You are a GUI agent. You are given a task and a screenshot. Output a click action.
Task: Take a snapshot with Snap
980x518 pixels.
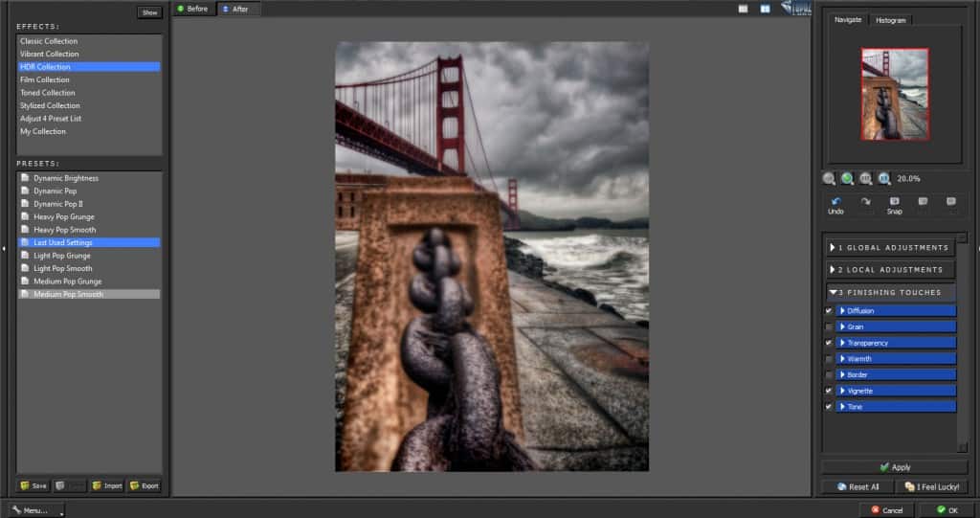click(895, 205)
